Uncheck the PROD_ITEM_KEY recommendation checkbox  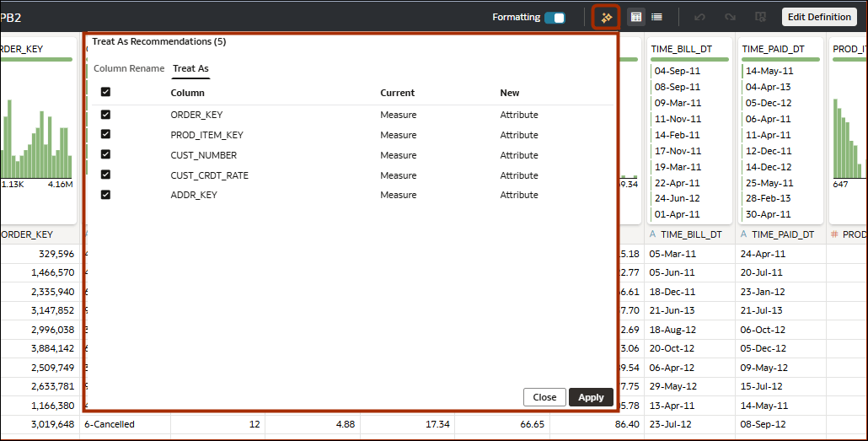(x=105, y=134)
